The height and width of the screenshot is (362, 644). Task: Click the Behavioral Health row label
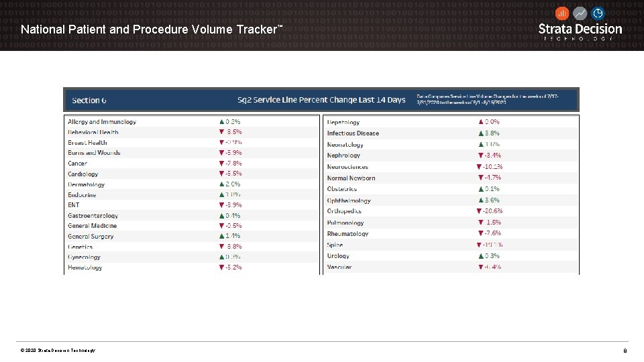[x=93, y=132]
